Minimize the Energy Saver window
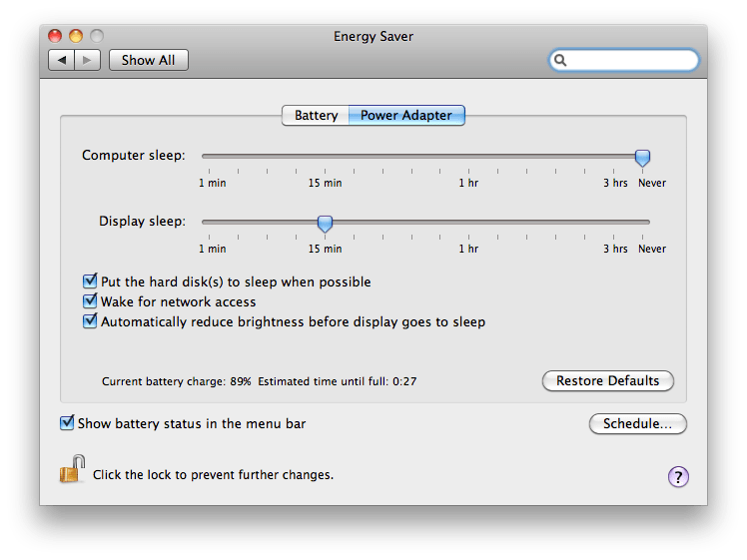 tap(76, 36)
